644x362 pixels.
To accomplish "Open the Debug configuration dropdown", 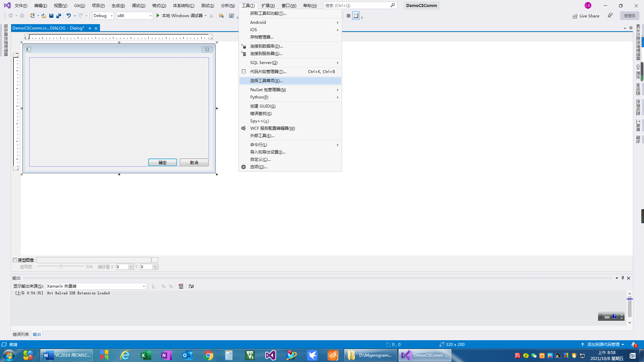I will click(x=111, y=15).
